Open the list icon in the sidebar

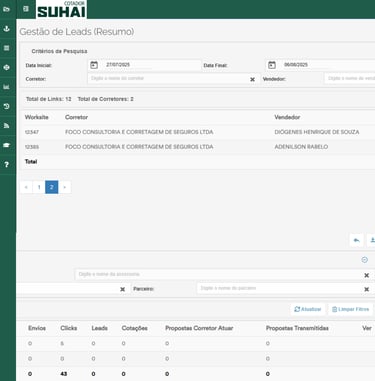point(6,48)
